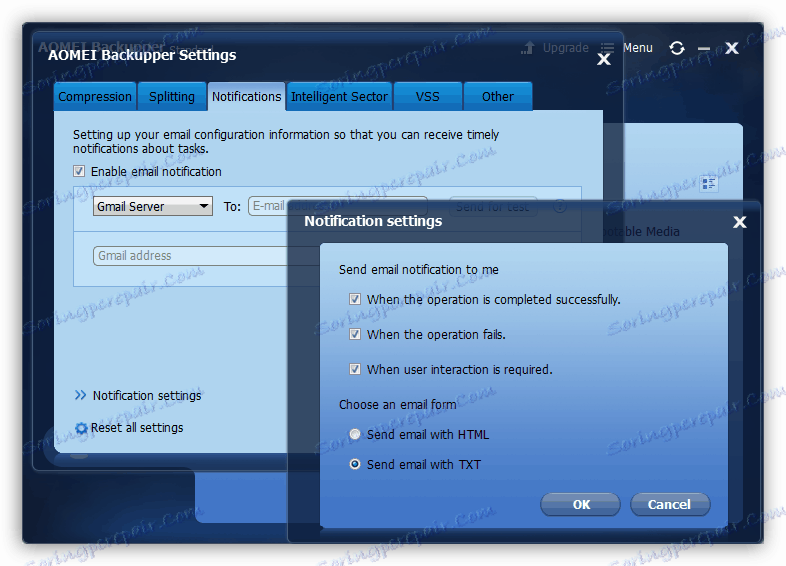Close the Notification settings dialog

[740, 222]
